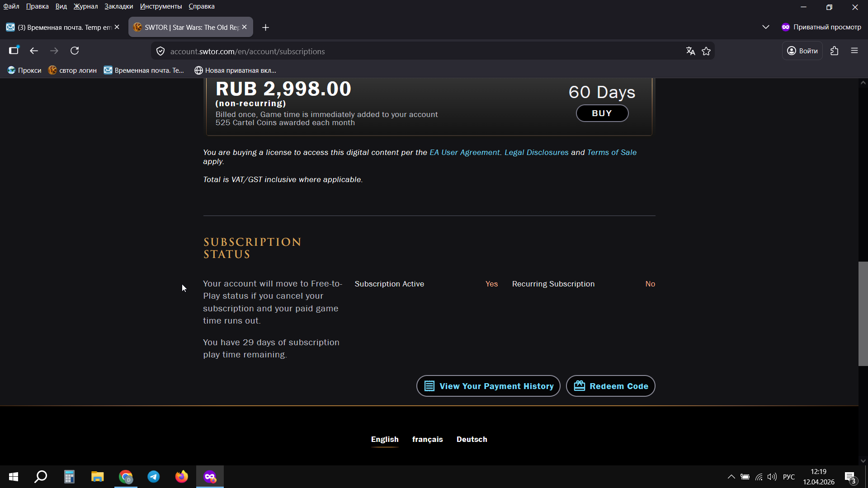
Task: Click the page vertical scrollbar thumb
Action: [x=863, y=314]
